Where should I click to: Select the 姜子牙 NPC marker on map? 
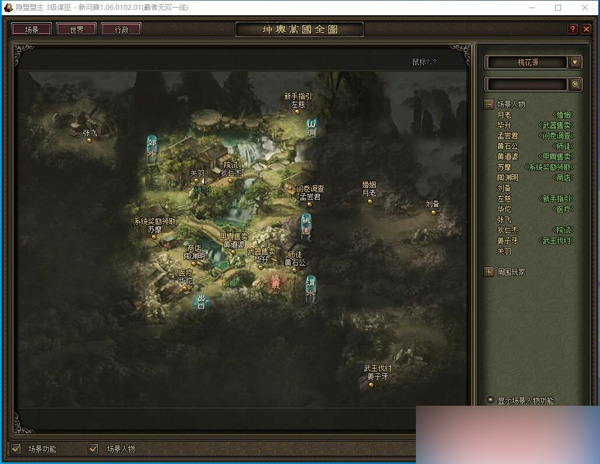[377, 382]
